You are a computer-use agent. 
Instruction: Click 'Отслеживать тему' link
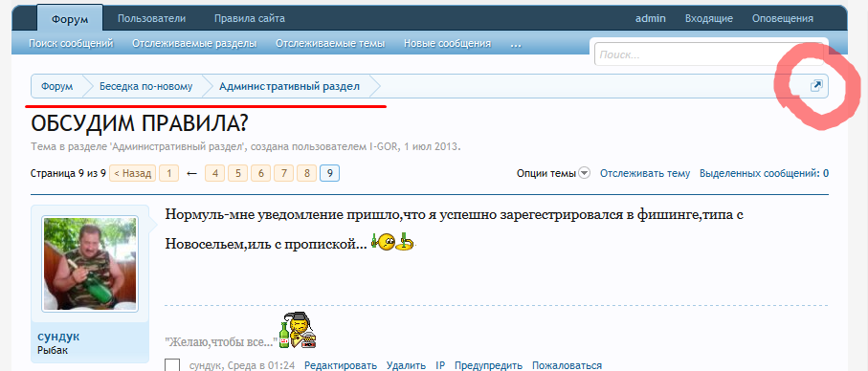click(x=645, y=173)
